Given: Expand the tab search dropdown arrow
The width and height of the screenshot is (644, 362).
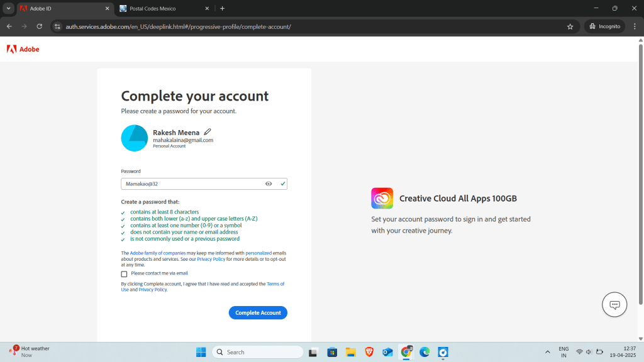Looking at the screenshot, I should pos(8,8).
